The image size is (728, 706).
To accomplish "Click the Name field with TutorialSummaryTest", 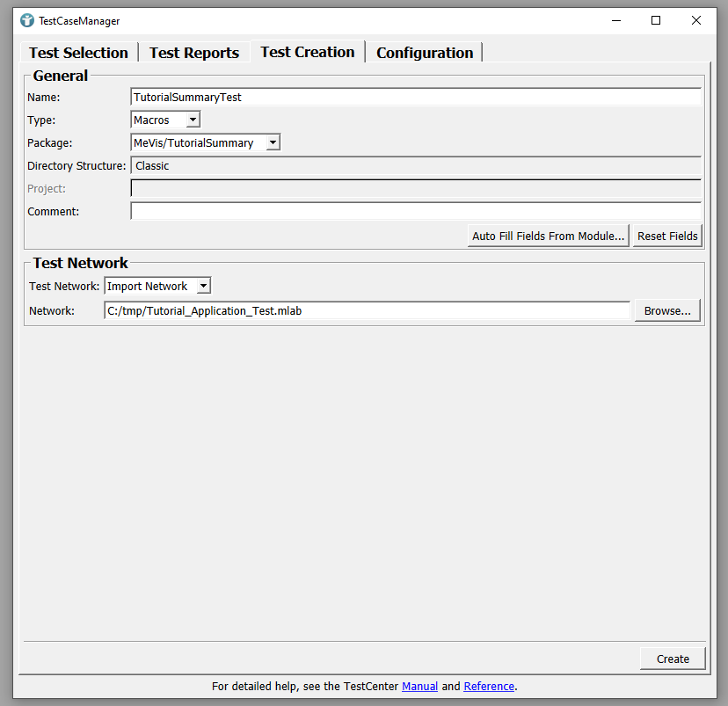I will [x=415, y=97].
